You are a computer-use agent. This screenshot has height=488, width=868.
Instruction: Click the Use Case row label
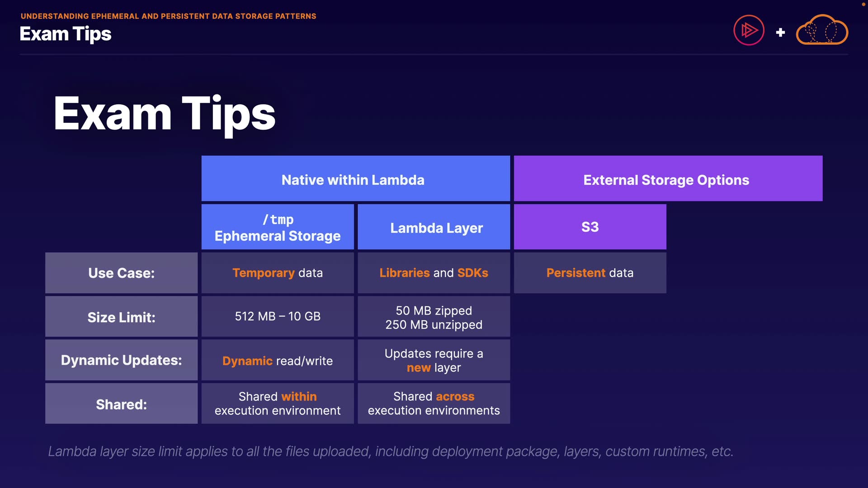point(121,273)
